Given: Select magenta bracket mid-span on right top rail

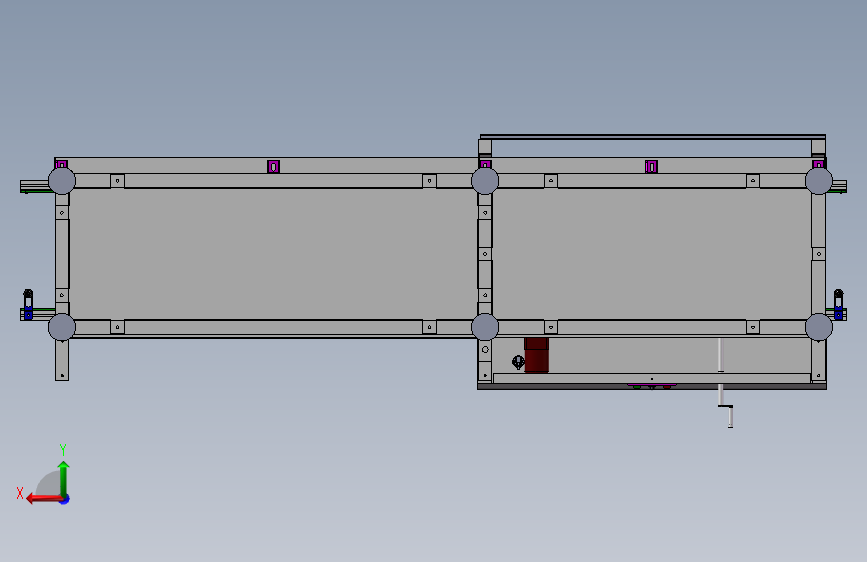Looking at the screenshot, I should point(651,166).
